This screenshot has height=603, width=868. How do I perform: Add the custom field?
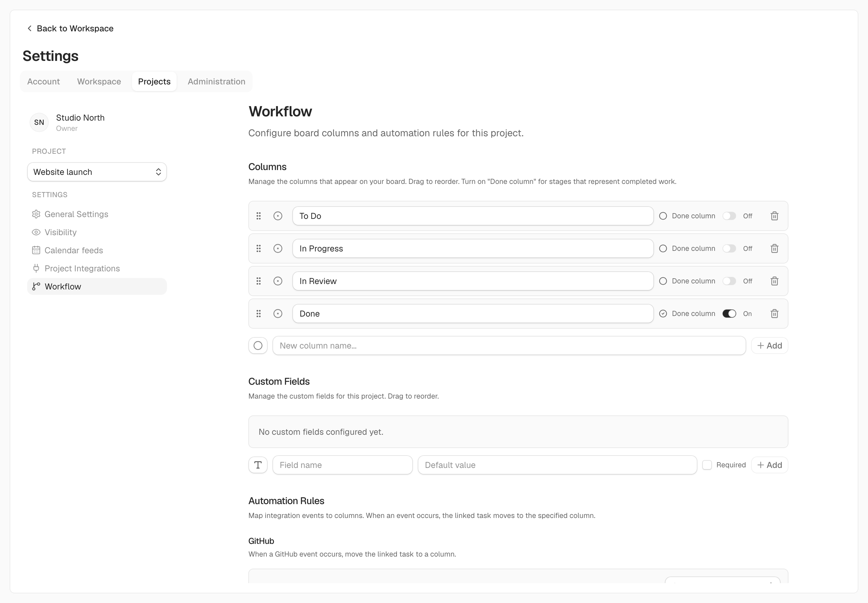coord(769,465)
